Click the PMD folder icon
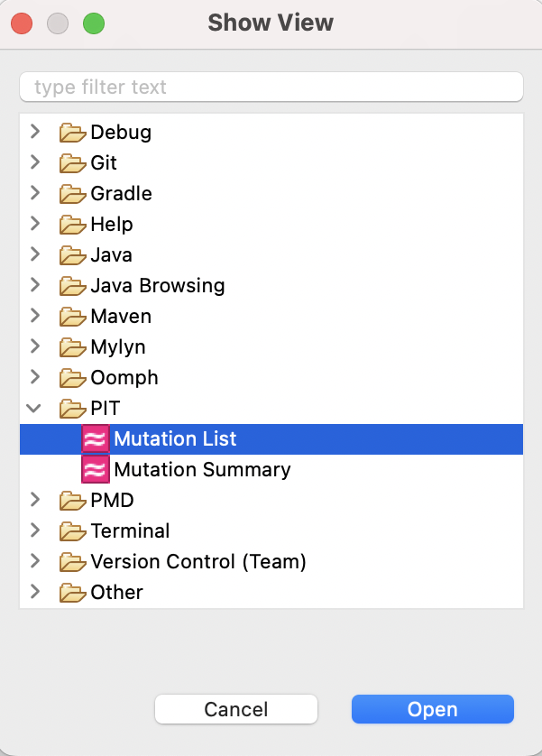 point(72,501)
